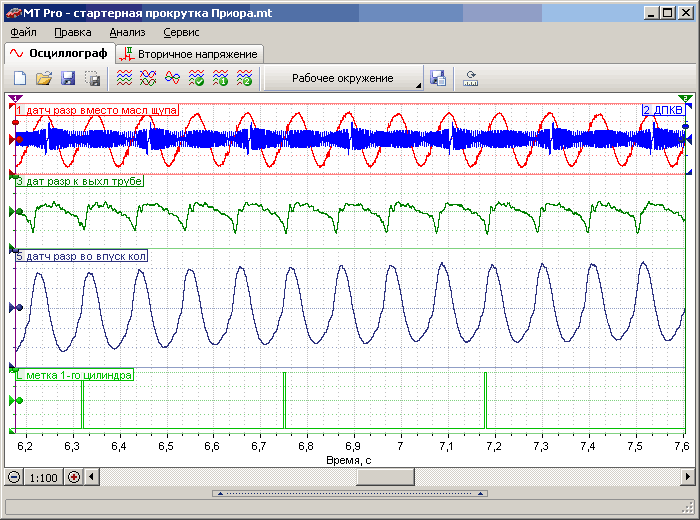Click the overlapped waveforms icon
This screenshot has width=700, height=520.
pyautogui.click(x=172, y=78)
